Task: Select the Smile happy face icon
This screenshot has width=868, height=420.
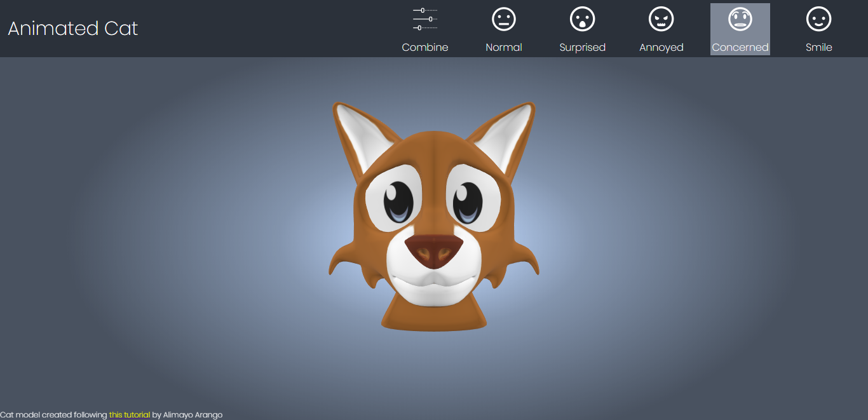Action: tap(818, 19)
